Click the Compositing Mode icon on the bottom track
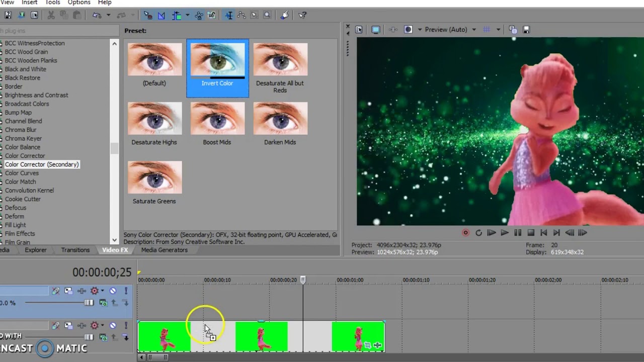Viewport: 644px width, 362px height. pos(103,337)
